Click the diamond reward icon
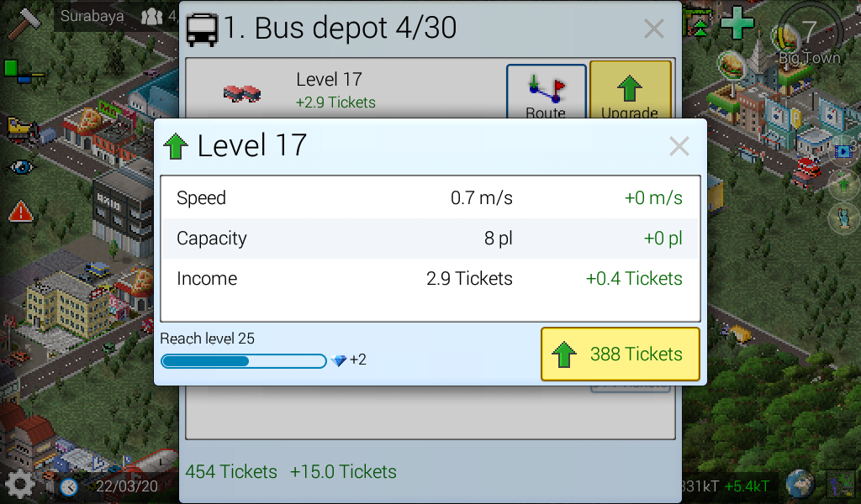The width and height of the screenshot is (861, 504). [340, 360]
